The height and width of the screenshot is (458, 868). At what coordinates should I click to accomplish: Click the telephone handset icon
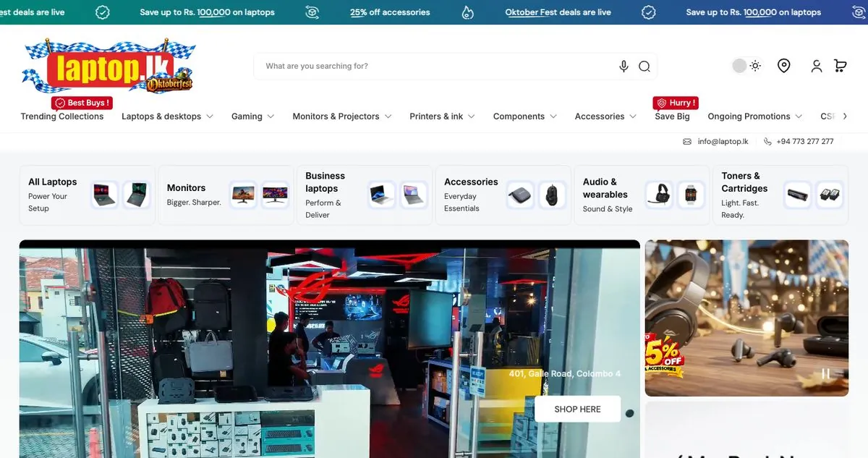(767, 142)
